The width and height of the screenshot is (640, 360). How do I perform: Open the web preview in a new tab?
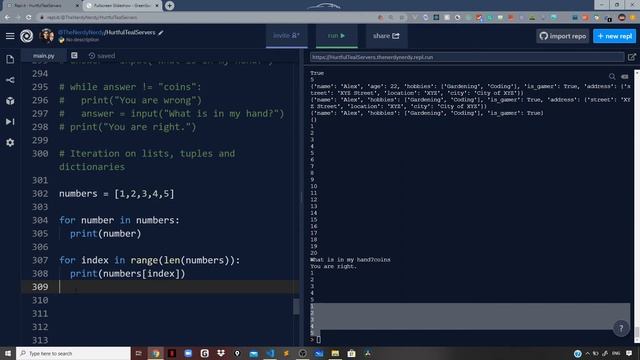point(631,57)
